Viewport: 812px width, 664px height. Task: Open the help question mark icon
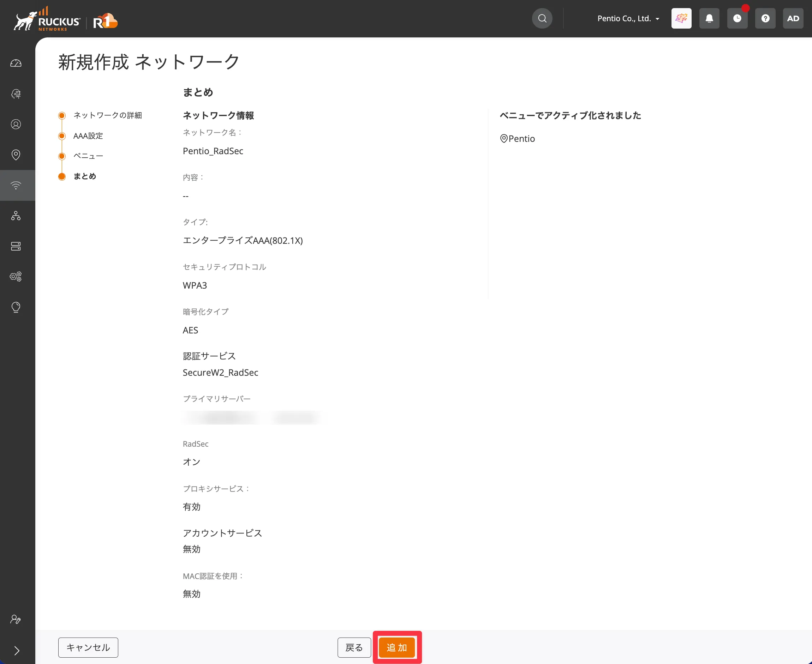pyautogui.click(x=765, y=18)
